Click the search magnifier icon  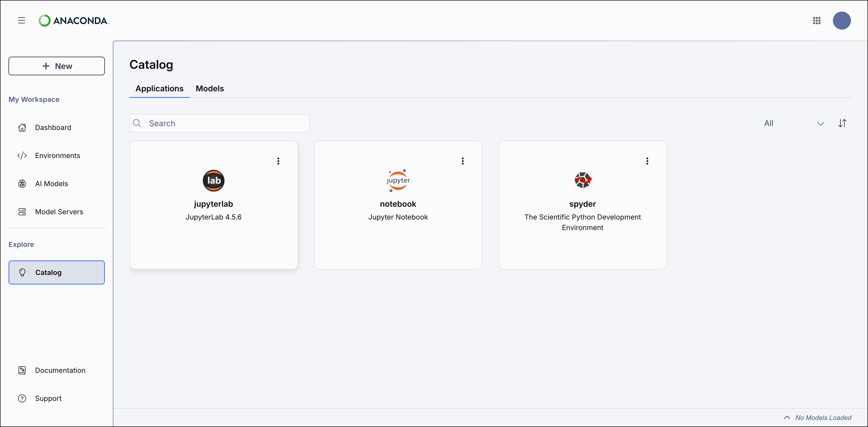(x=137, y=123)
